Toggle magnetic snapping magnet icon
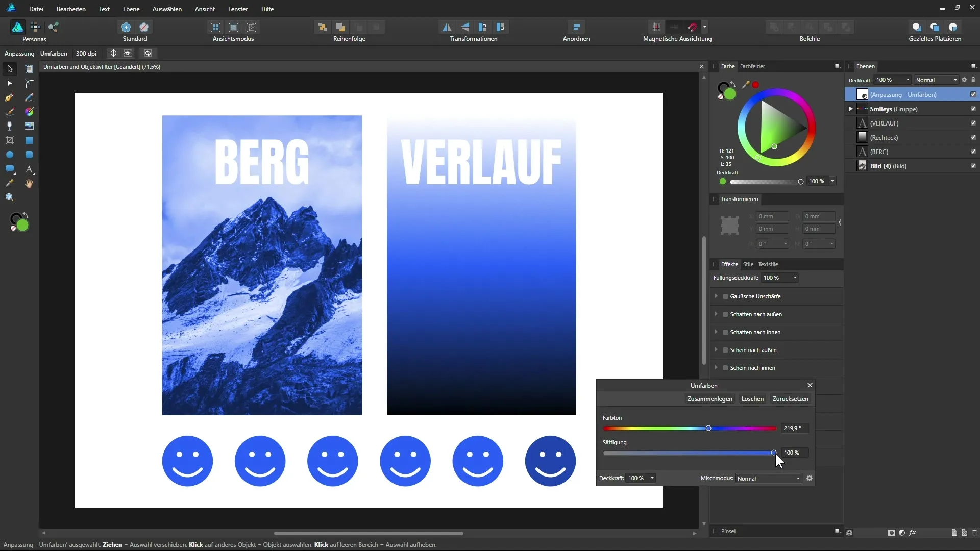The height and width of the screenshot is (551, 980). click(692, 27)
